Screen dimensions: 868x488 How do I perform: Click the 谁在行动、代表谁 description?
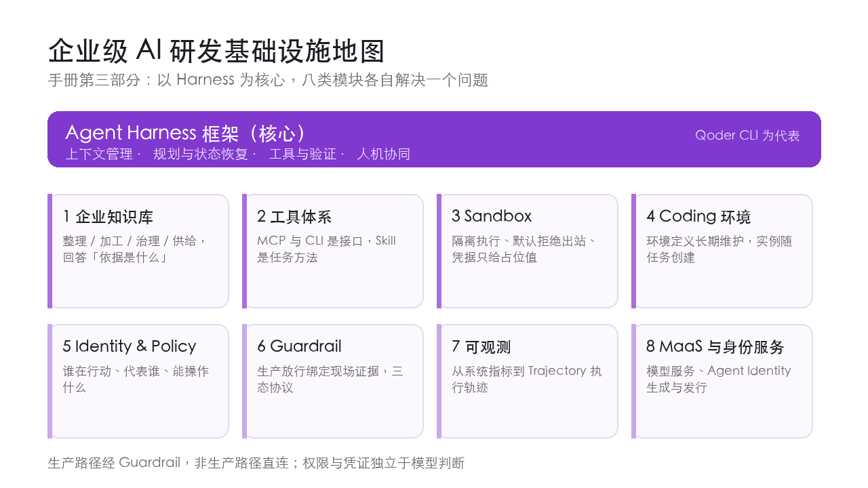(x=136, y=380)
